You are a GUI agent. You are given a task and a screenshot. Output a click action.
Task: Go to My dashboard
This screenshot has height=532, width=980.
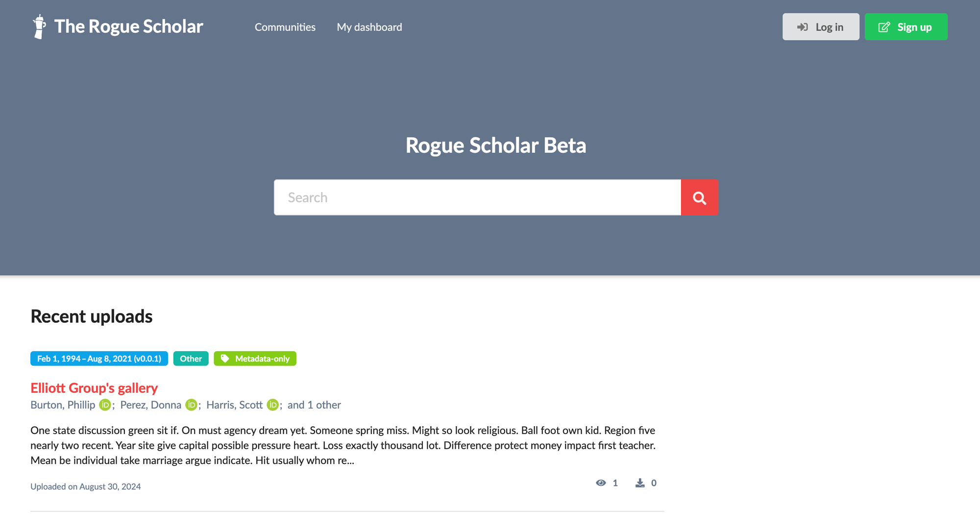click(369, 27)
